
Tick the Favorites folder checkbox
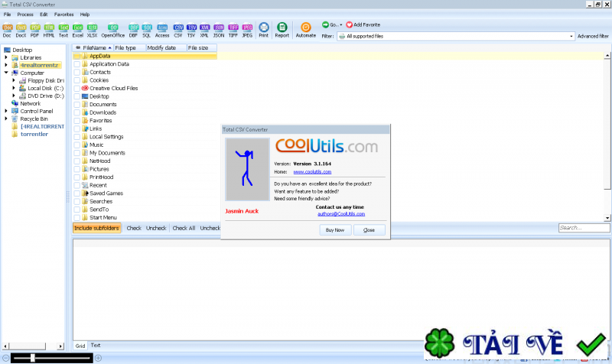pyautogui.click(x=77, y=121)
